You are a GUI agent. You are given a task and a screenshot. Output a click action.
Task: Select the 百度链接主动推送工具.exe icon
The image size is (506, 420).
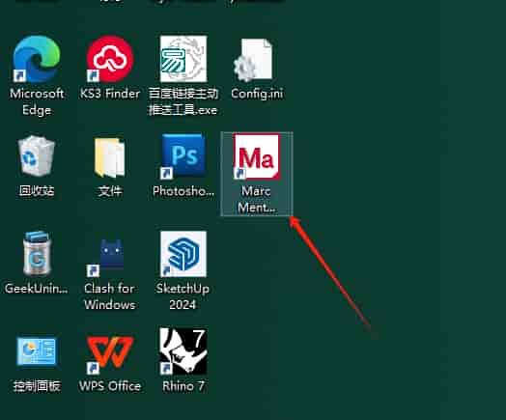coord(183,59)
